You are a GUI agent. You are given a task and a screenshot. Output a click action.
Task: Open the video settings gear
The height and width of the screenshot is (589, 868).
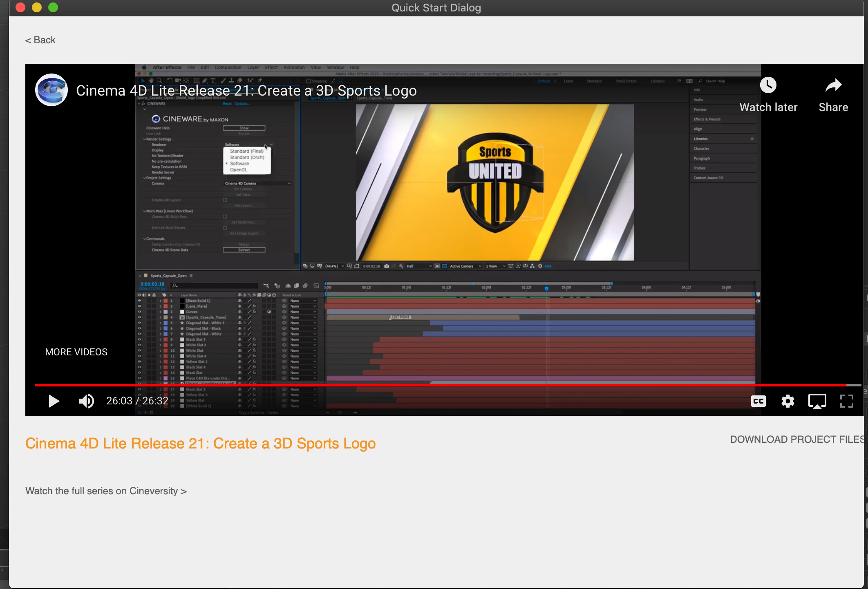(788, 401)
